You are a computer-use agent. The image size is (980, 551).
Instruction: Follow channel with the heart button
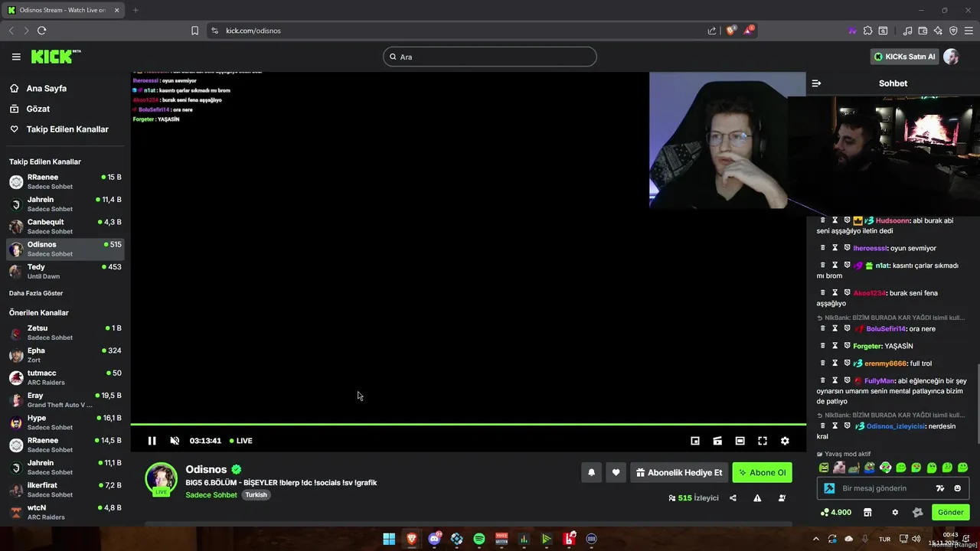[616, 473]
